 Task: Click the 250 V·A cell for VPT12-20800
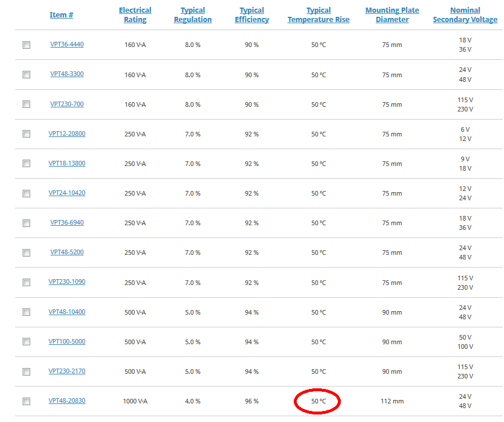click(135, 134)
